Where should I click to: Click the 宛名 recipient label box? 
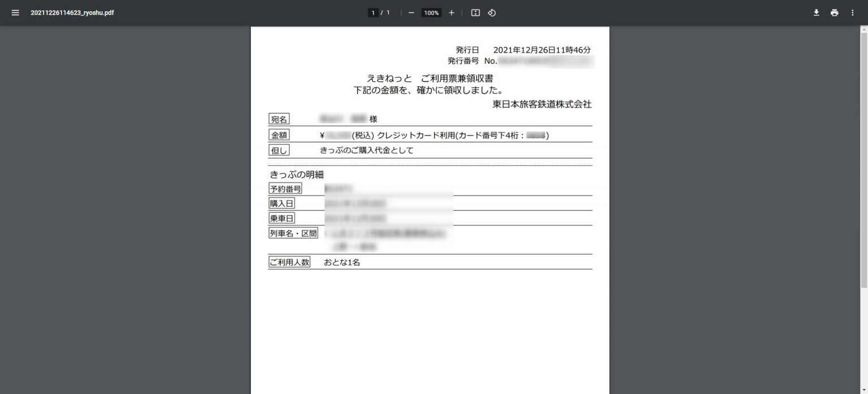(x=279, y=119)
